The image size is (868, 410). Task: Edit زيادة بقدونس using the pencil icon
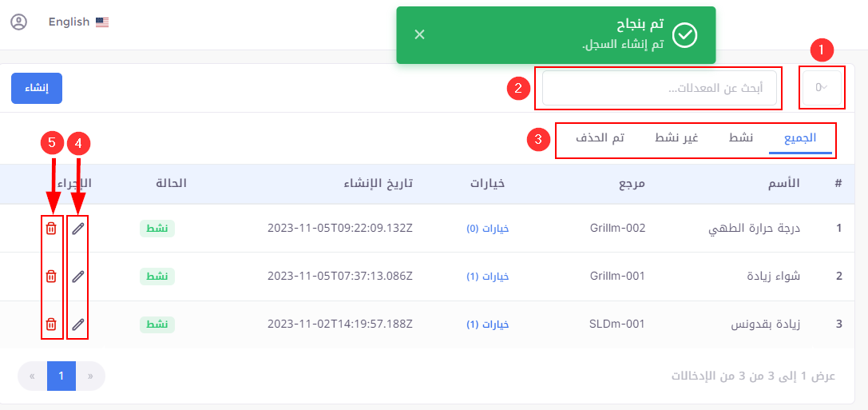click(78, 324)
